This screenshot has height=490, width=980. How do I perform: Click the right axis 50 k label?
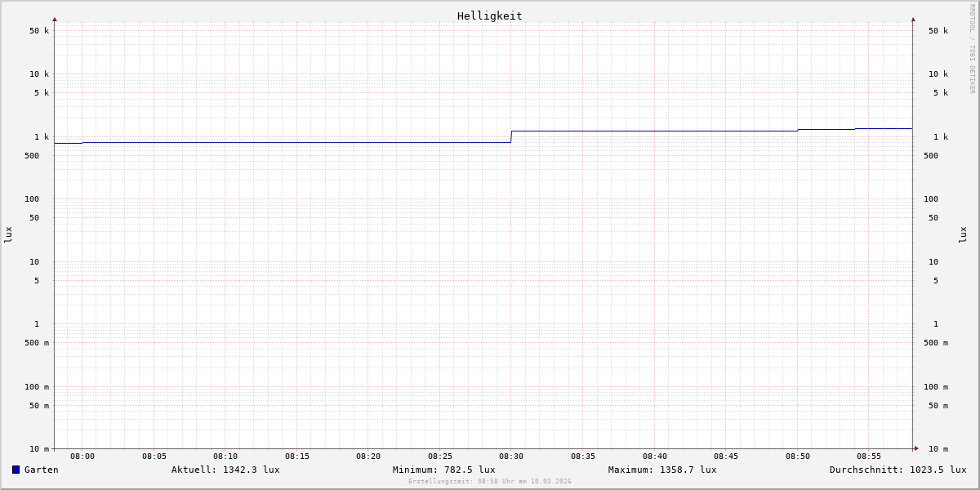tap(938, 31)
